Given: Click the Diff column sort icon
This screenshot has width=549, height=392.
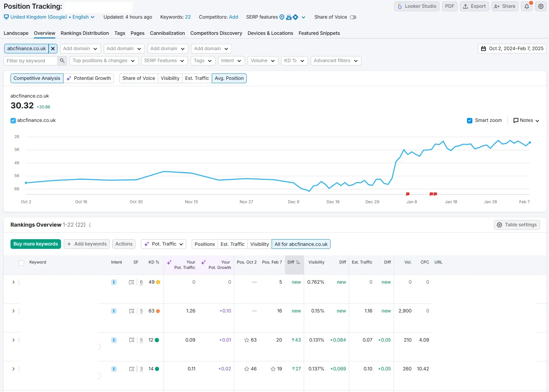Looking at the screenshot, I should 298,262.
